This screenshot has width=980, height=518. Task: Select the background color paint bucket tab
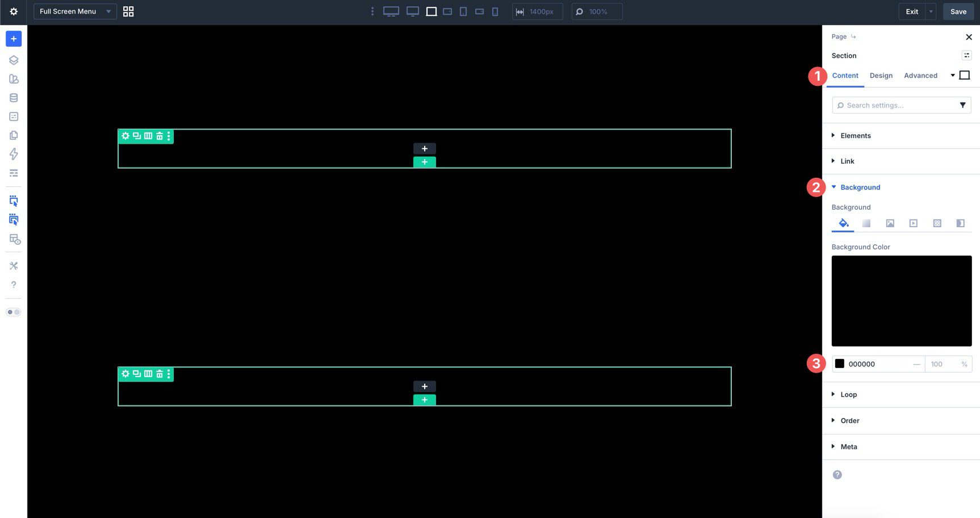click(x=843, y=223)
